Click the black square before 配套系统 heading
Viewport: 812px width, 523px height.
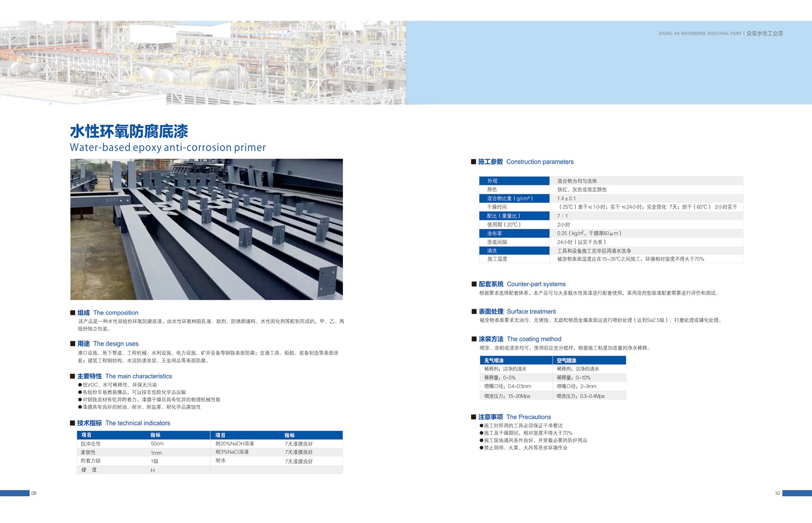(x=474, y=284)
